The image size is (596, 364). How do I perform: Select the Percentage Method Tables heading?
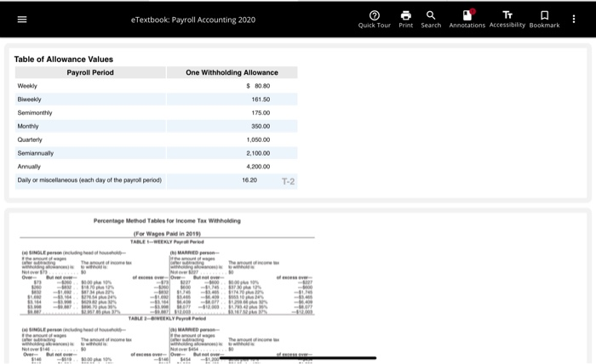coord(167,220)
